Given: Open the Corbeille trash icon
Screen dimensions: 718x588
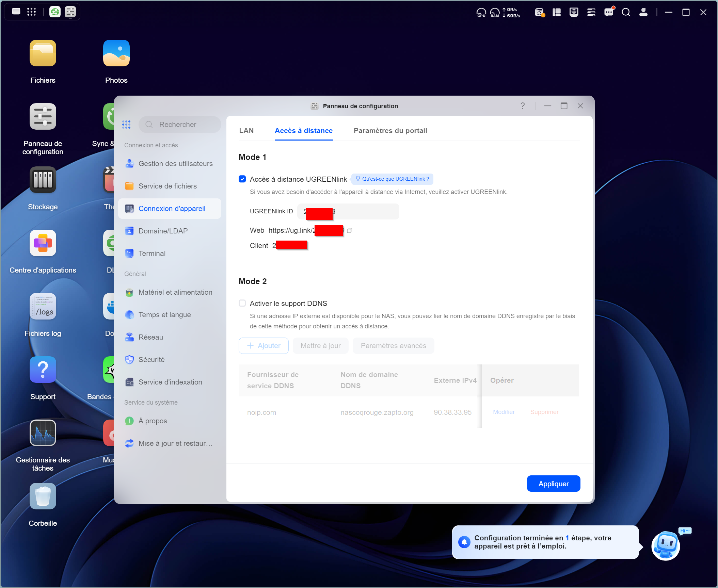Looking at the screenshot, I should tap(43, 496).
